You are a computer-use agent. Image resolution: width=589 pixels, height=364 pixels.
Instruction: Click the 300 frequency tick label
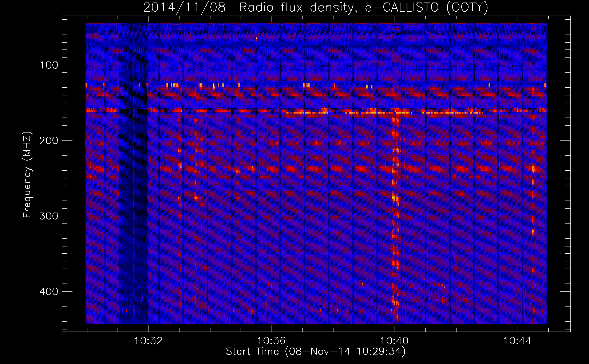48,216
